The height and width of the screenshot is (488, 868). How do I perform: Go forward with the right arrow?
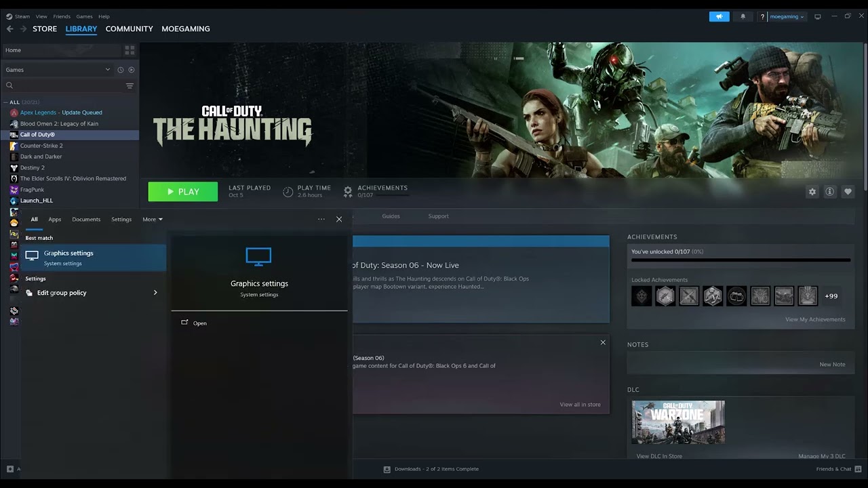[23, 29]
